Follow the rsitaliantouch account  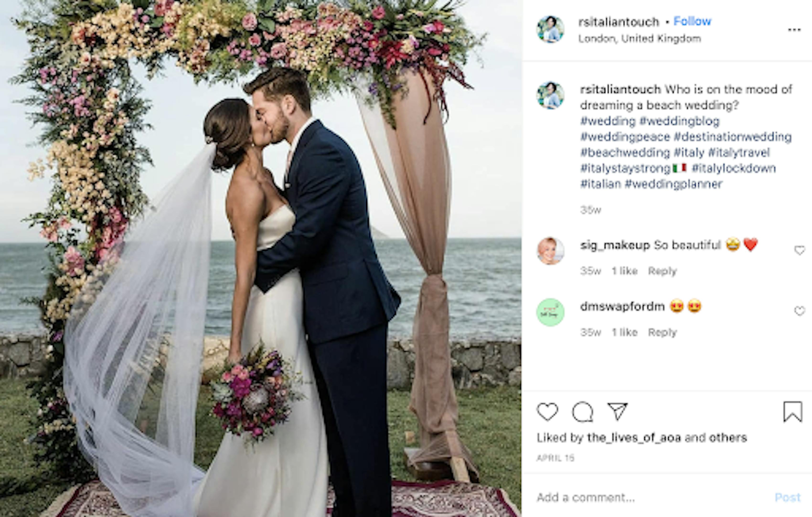(692, 21)
